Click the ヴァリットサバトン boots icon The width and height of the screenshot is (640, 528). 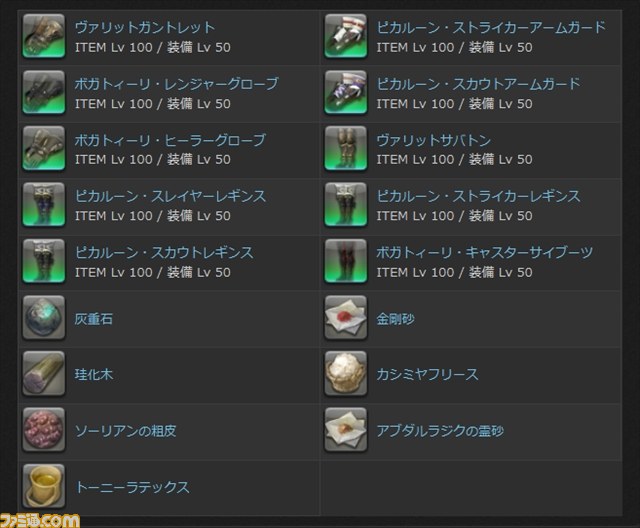346,148
